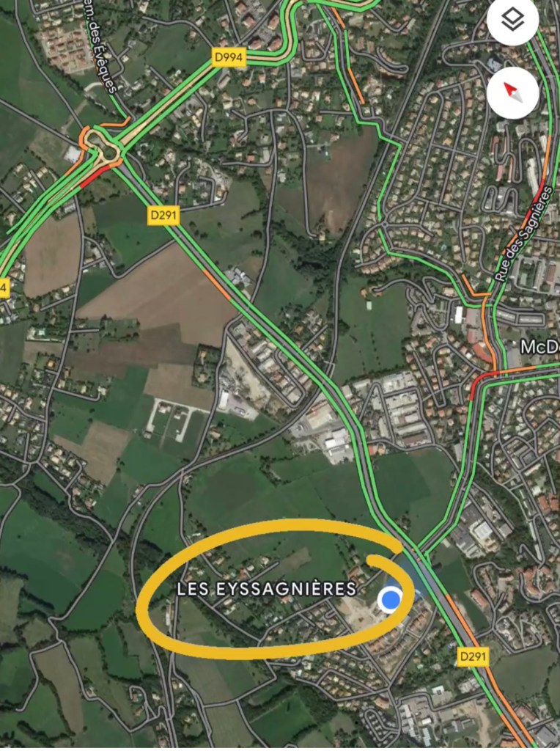Tap the large brown field near D291
This screenshot has width=560, height=751.
click(158, 297)
